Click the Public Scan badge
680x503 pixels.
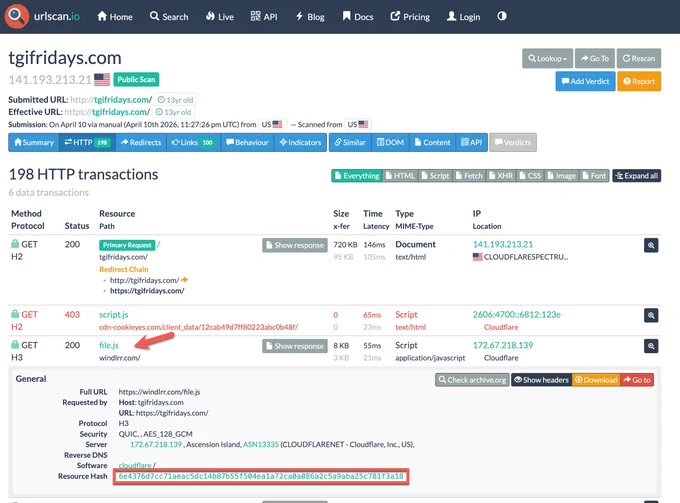click(x=136, y=79)
